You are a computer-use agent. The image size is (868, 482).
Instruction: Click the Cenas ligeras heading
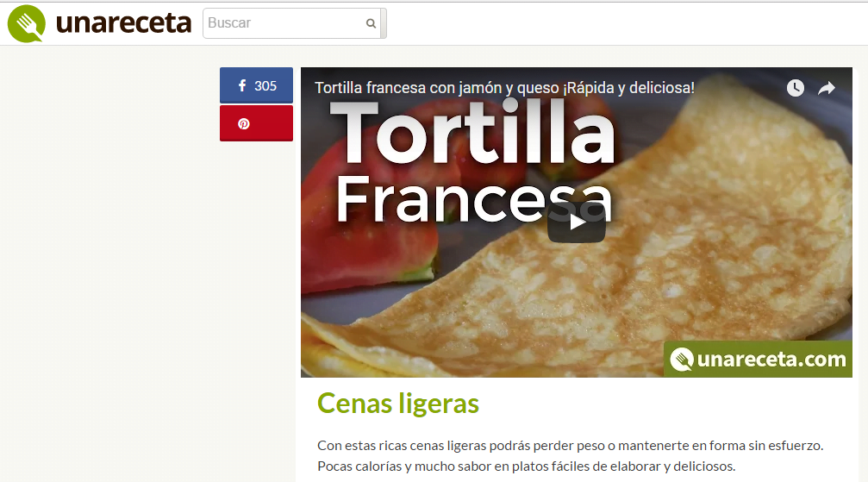(x=398, y=404)
